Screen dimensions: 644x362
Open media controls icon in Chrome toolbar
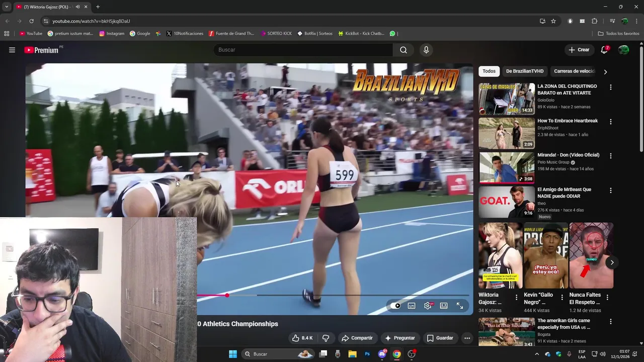click(x=612, y=21)
